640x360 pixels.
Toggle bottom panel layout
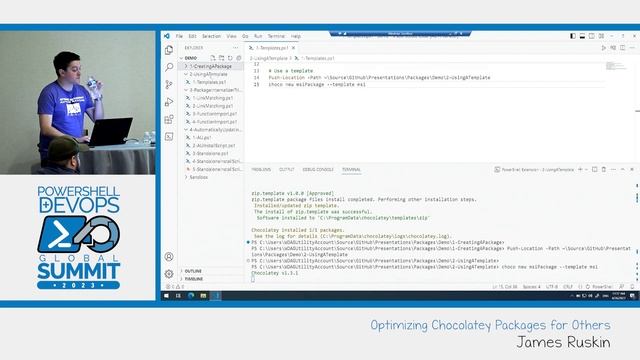pos(582,36)
